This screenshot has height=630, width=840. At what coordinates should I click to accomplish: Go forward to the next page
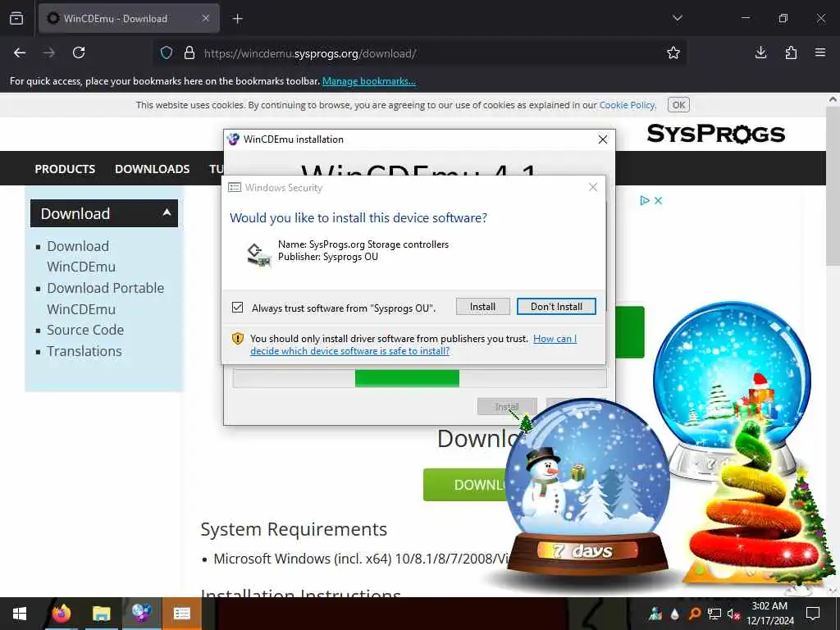tap(49, 52)
